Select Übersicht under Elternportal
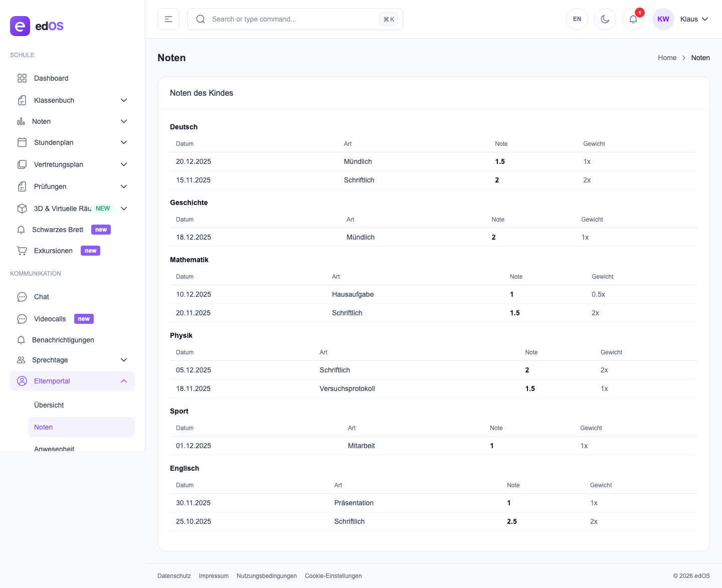The image size is (722, 588). pos(49,405)
